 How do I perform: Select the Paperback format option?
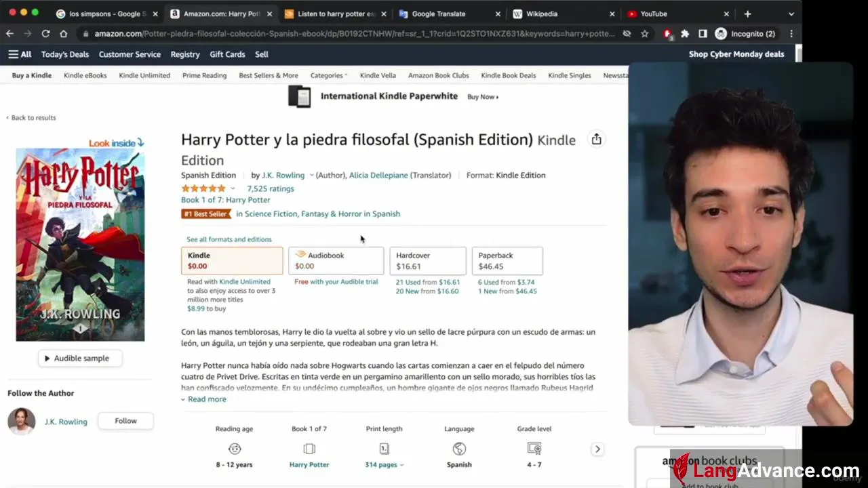507,260
